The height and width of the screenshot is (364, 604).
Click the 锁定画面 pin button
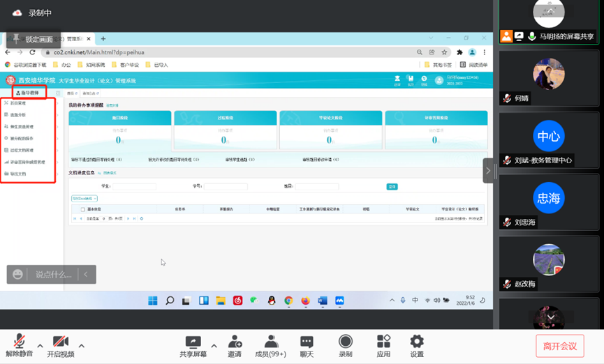[32, 39]
